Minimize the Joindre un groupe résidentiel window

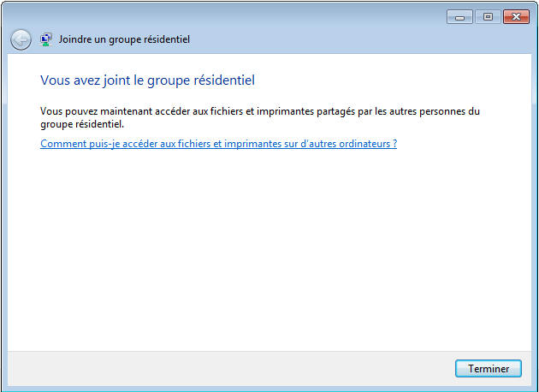459,16
